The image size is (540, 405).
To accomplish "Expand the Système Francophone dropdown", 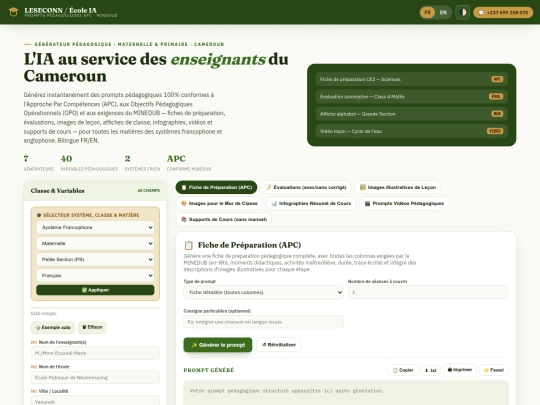I will [x=95, y=227].
